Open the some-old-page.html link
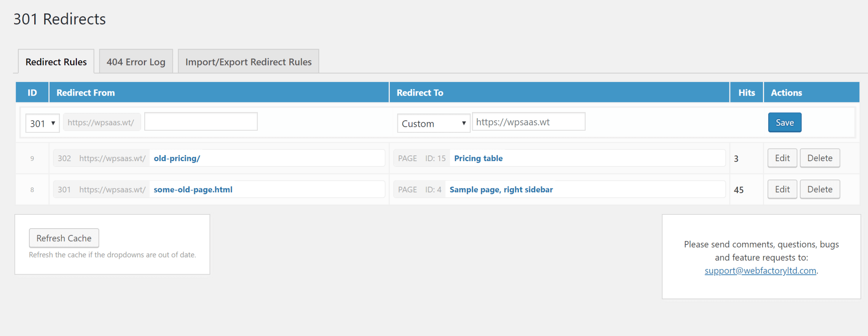This screenshot has height=336, width=868. (193, 189)
